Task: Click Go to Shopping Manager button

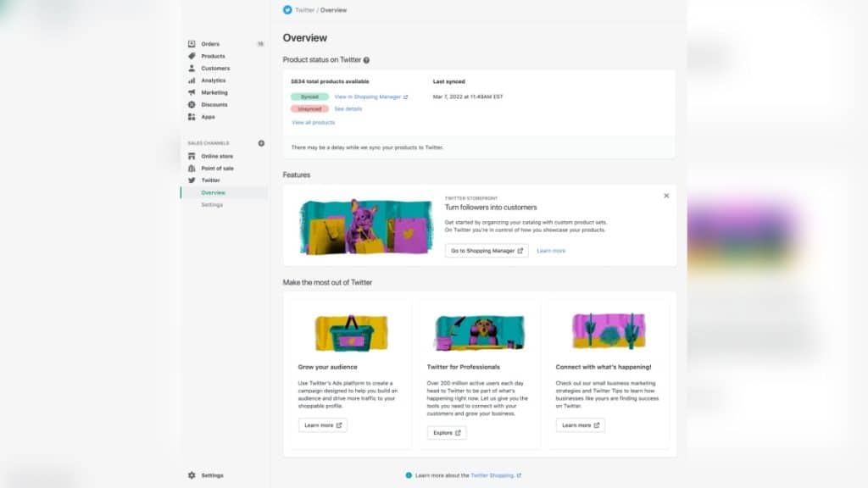Action: click(x=487, y=251)
